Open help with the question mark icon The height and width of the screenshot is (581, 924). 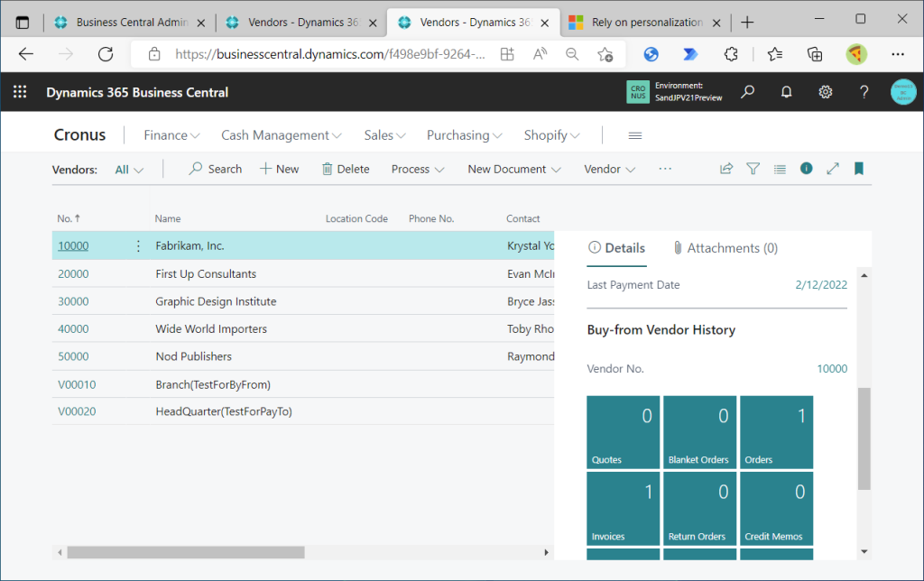click(x=864, y=91)
